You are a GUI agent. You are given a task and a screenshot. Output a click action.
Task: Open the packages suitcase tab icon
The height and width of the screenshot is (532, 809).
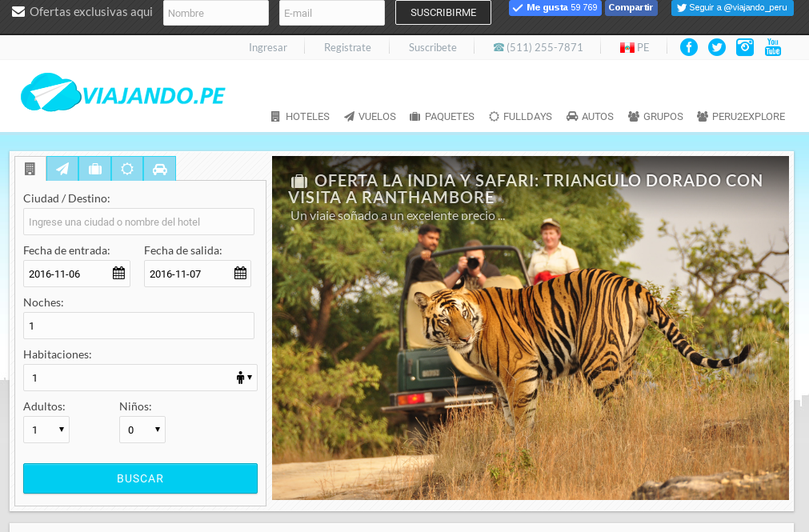(x=95, y=168)
